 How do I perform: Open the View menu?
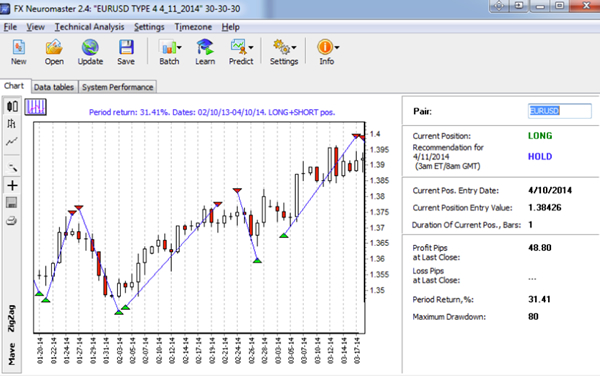click(35, 27)
